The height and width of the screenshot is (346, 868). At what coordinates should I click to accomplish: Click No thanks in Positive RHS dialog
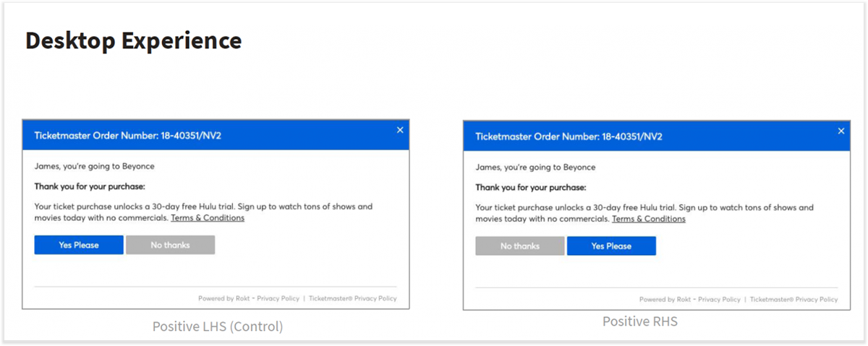[x=520, y=246]
